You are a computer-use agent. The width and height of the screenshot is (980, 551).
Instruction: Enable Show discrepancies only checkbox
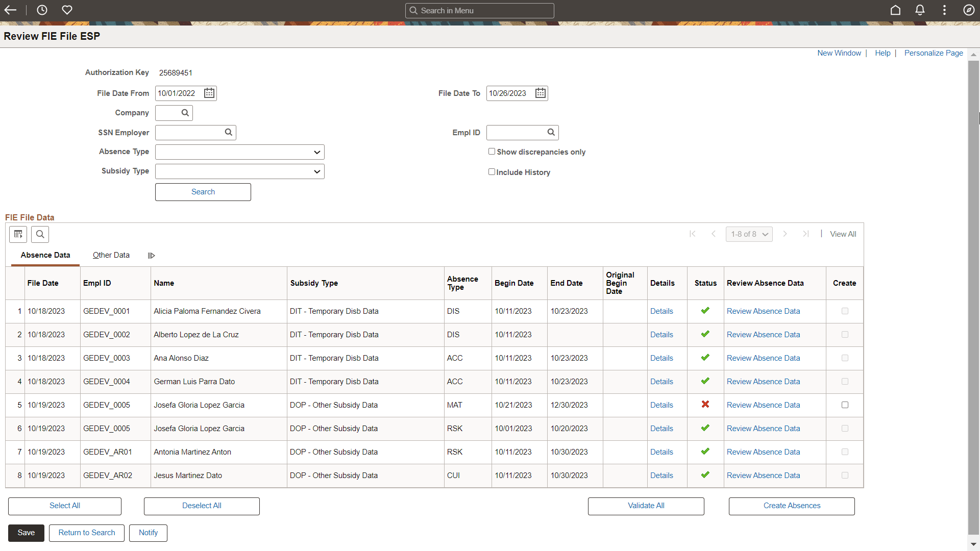(x=492, y=152)
